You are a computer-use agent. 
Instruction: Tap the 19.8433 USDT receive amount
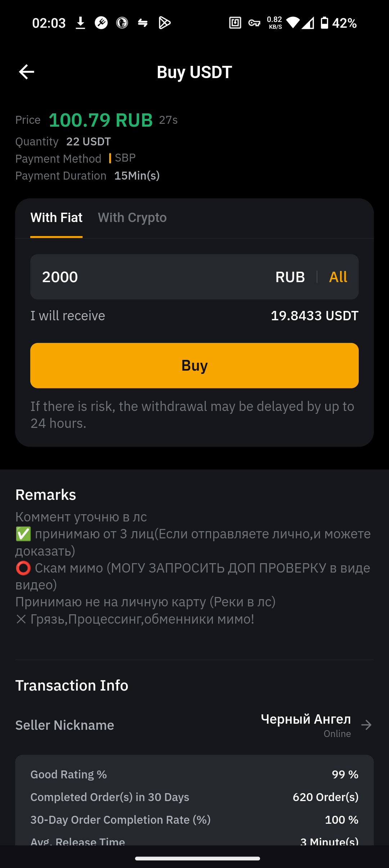point(314,316)
